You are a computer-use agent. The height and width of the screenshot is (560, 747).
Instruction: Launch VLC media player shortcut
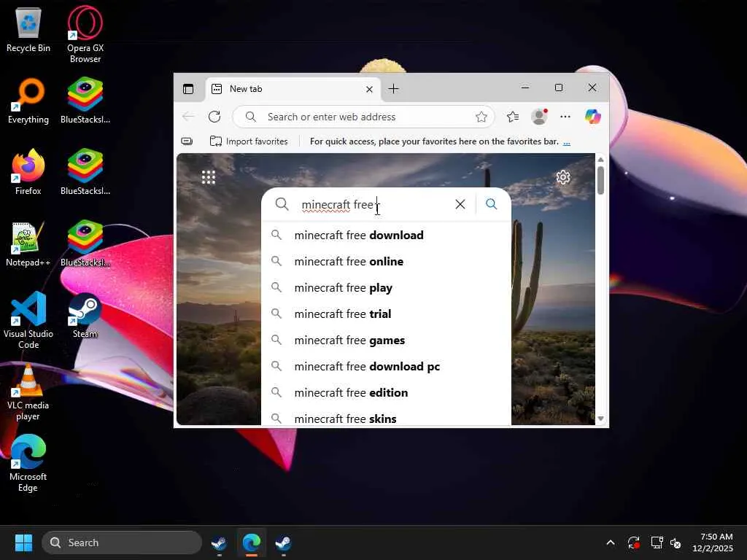(x=28, y=392)
